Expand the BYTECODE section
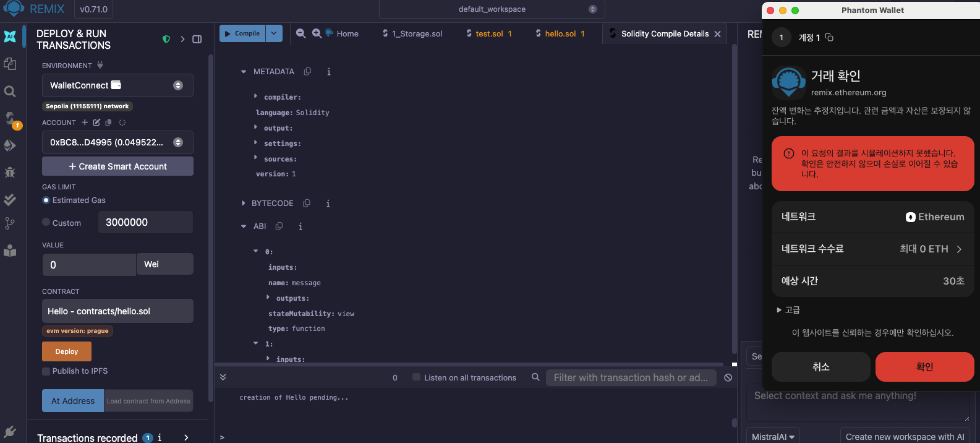980x443 pixels. point(244,204)
